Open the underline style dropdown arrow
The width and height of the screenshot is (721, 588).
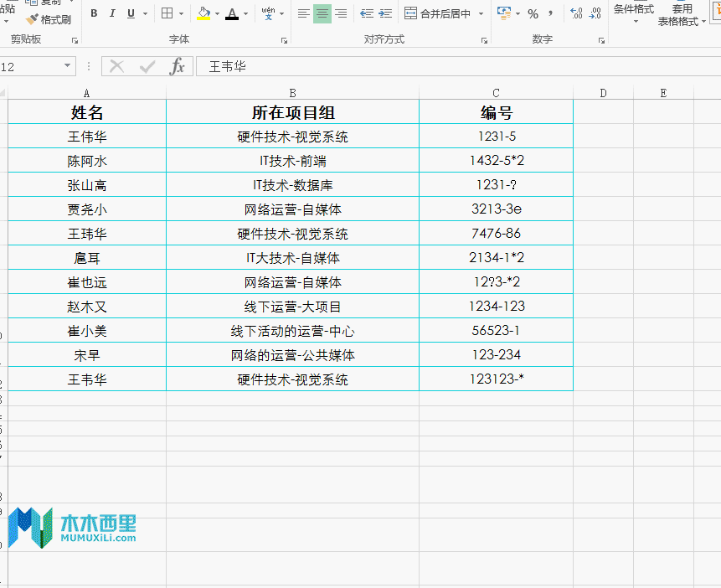146,13
